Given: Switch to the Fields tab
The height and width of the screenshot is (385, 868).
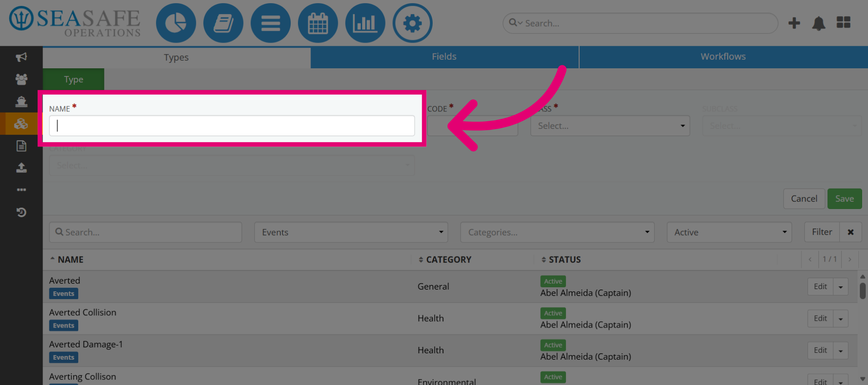Looking at the screenshot, I should [444, 57].
